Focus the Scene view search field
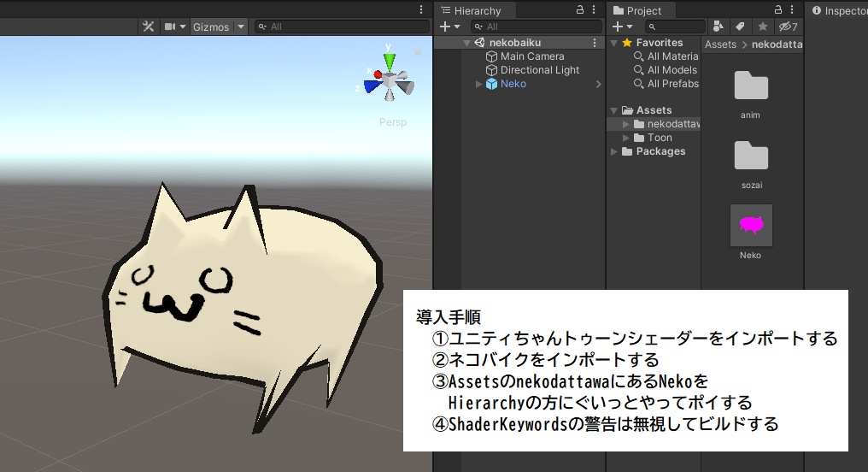 point(342,27)
